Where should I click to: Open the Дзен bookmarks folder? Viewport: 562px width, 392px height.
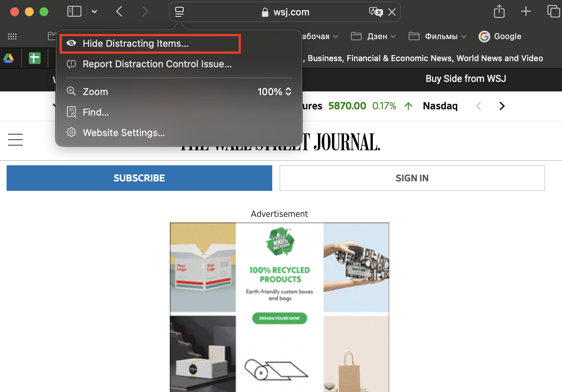pyautogui.click(x=374, y=36)
